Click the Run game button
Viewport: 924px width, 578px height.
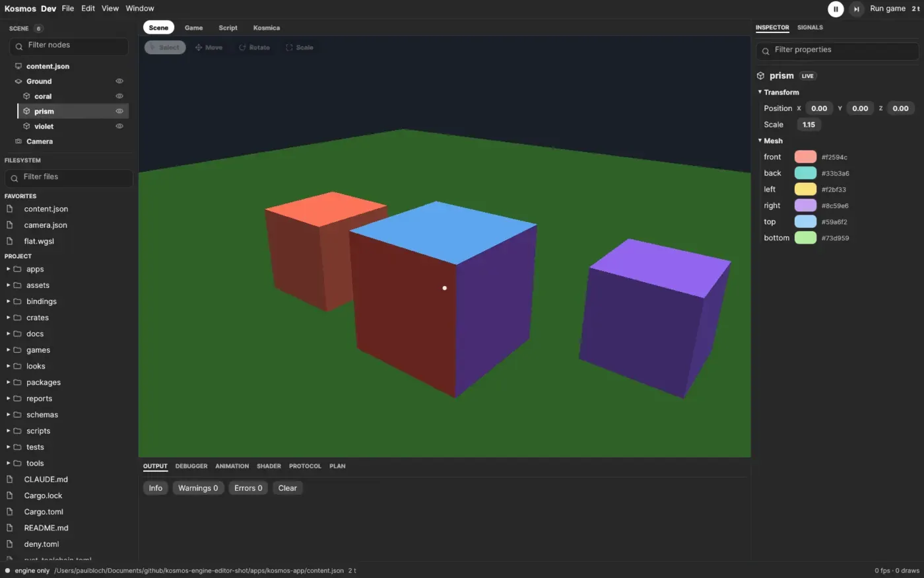(888, 9)
